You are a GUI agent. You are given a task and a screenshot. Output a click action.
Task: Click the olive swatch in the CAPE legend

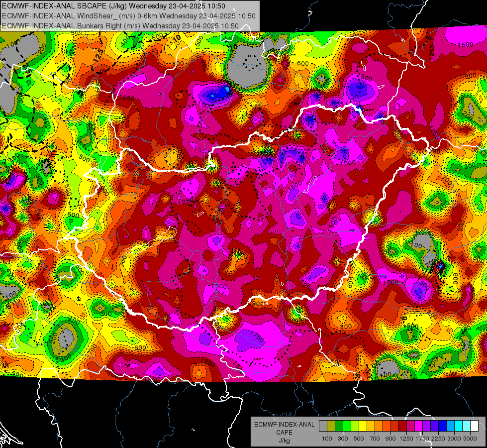331,426
